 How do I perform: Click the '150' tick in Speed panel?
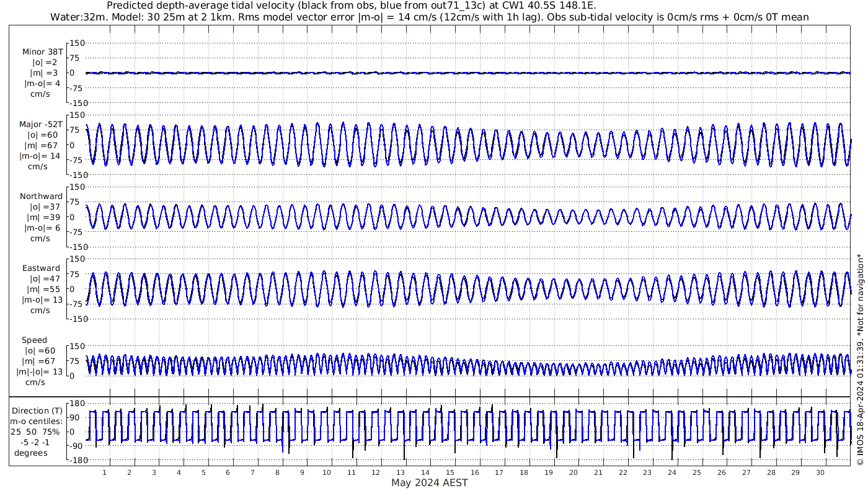77,346
